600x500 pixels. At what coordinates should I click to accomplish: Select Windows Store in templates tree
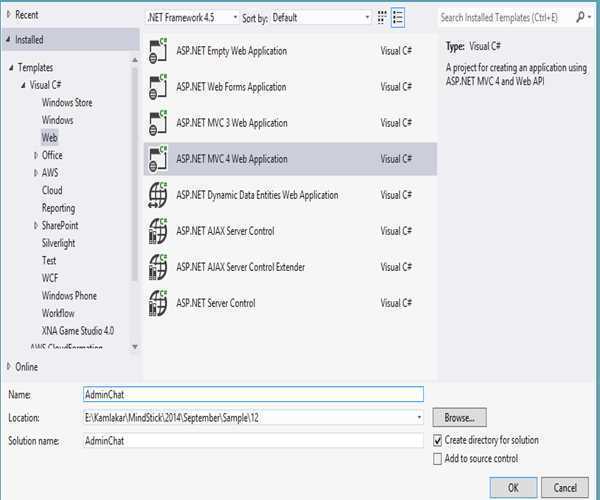click(x=67, y=103)
